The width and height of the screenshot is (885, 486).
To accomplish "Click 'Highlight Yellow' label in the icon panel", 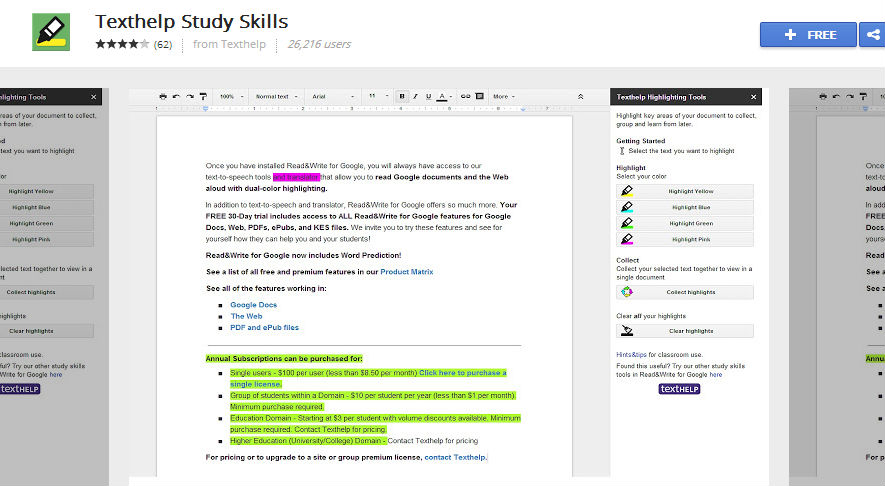I will pyautogui.click(x=691, y=191).
